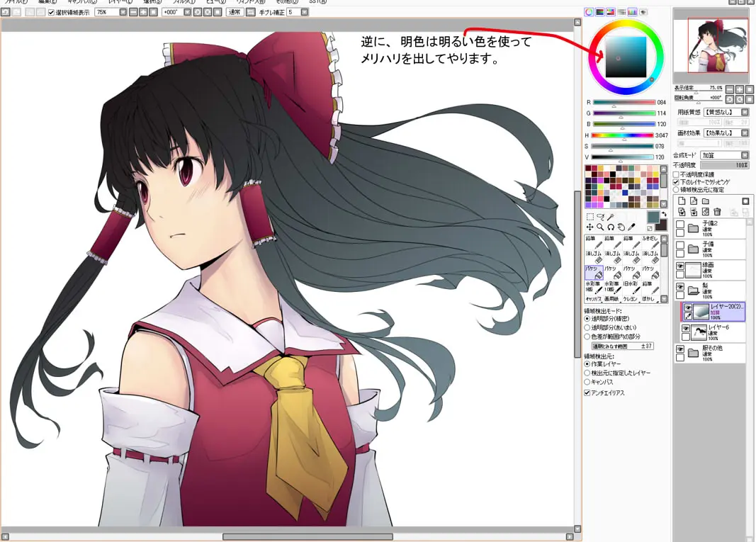This screenshot has width=756, height=542.
Task: Delete the layer with trash icon
Action: click(717, 212)
